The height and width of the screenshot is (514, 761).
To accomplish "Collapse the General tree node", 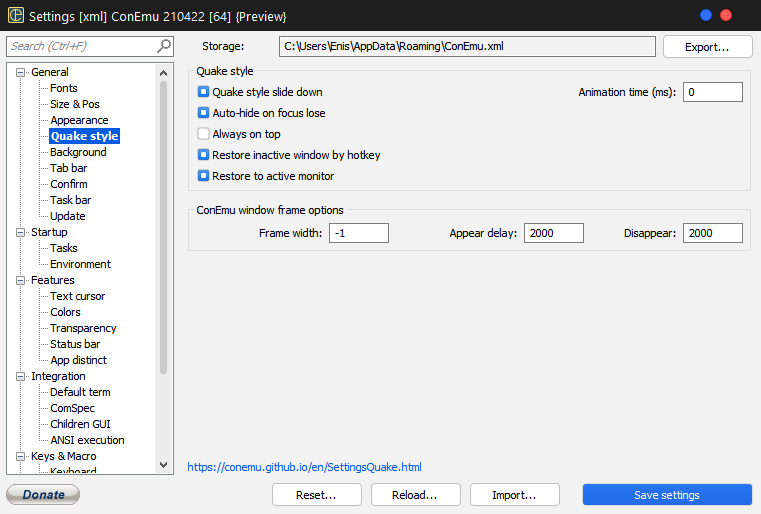I will 20,72.
